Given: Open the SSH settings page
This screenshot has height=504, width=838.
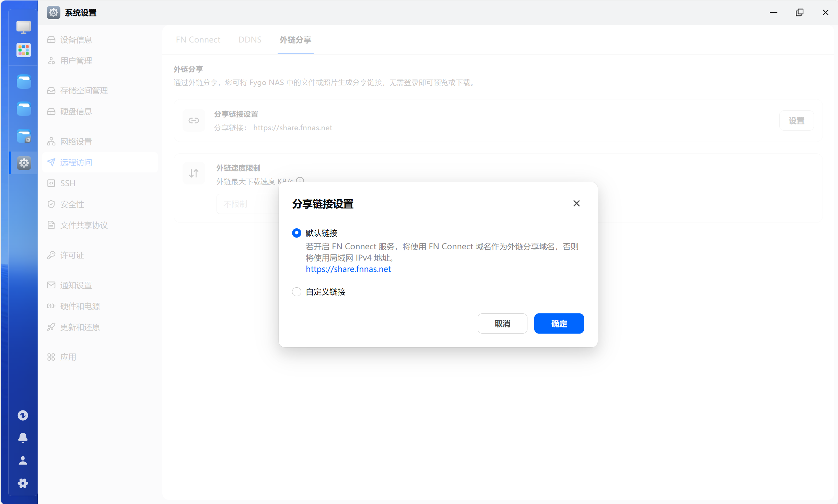Looking at the screenshot, I should (68, 183).
